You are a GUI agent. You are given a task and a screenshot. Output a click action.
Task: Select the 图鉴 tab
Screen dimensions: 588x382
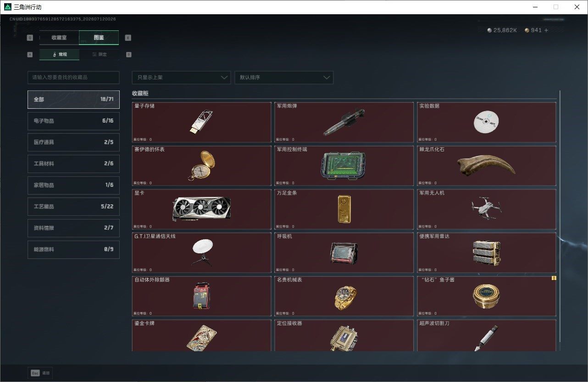point(99,38)
